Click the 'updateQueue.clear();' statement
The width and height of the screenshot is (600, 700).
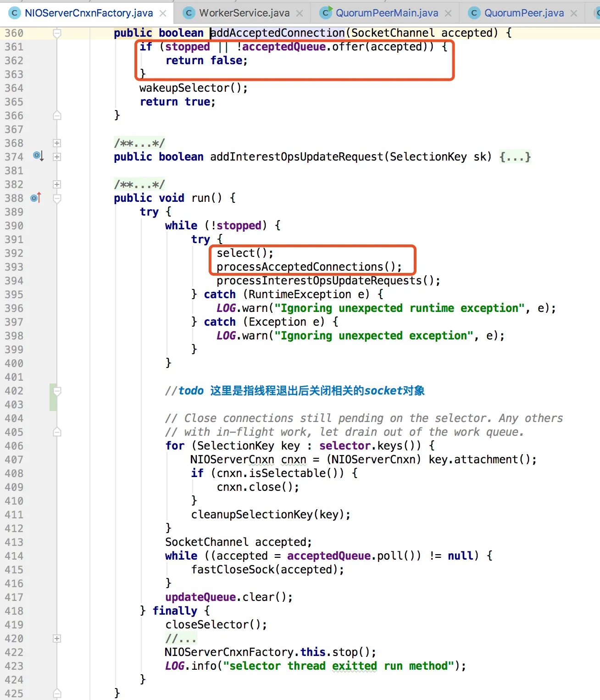point(229,597)
